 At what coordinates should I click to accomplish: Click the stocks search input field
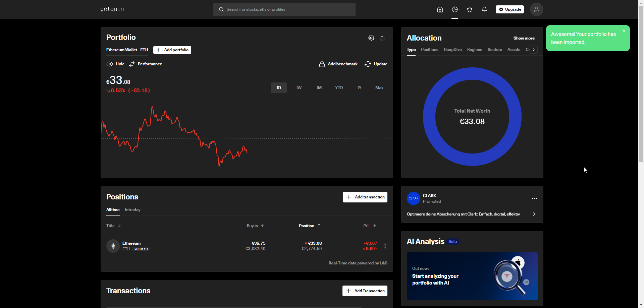(284, 9)
